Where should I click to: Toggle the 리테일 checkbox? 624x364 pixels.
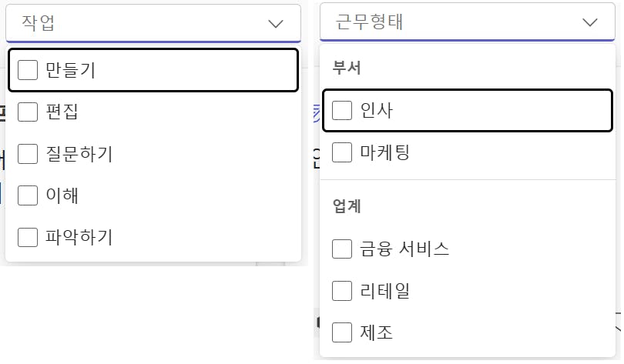[x=342, y=291]
